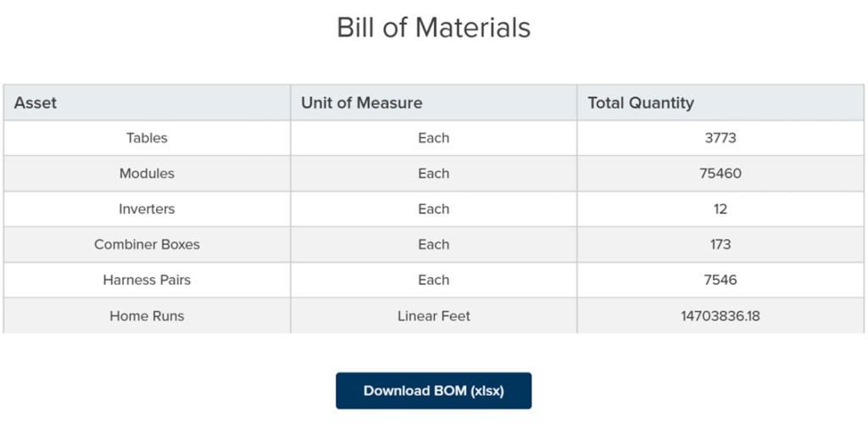The height and width of the screenshot is (424, 868).
Task: Select the 75460 modules quantity
Action: click(720, 174)
